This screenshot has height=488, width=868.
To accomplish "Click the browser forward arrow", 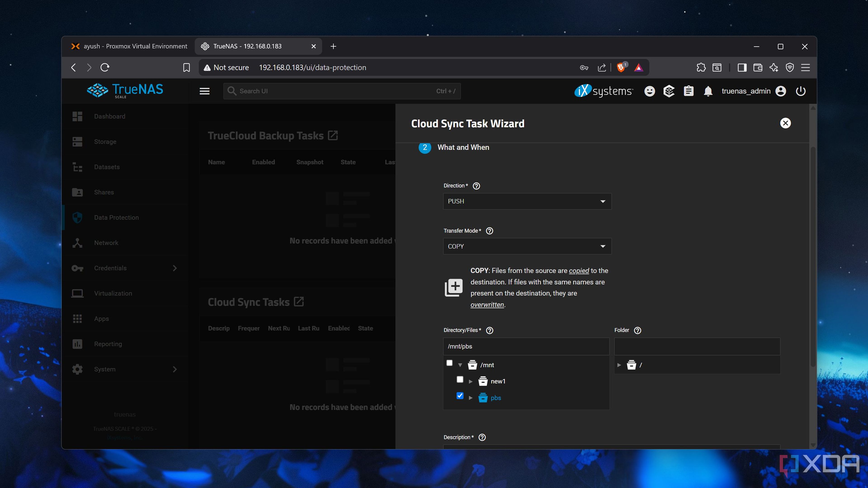I will 89,67.
